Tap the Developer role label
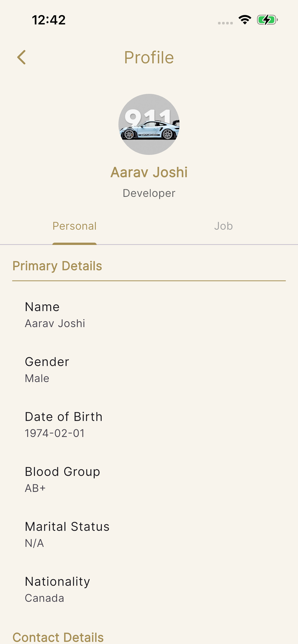Screen dimensions: 298x644 [149, 193]
